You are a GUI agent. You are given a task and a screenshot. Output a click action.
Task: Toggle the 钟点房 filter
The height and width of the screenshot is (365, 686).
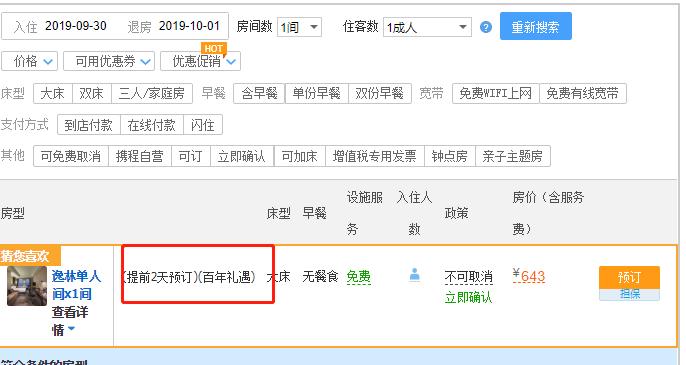450,156
